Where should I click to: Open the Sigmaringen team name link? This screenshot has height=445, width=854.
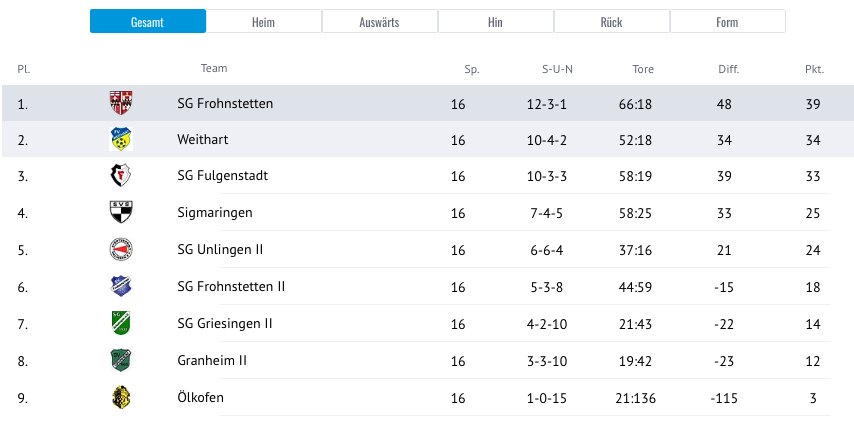[x=215, y=212]
